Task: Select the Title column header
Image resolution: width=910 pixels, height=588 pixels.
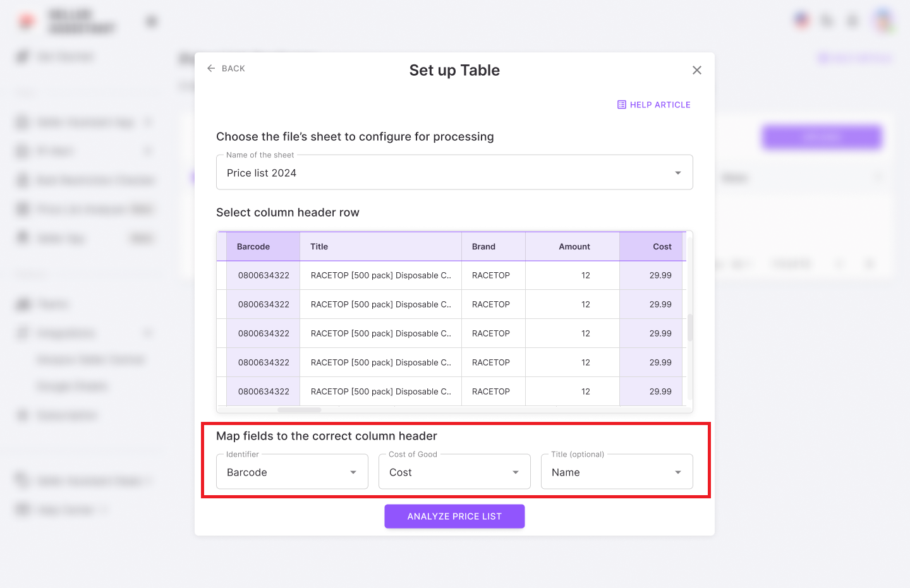Action: 319,247
